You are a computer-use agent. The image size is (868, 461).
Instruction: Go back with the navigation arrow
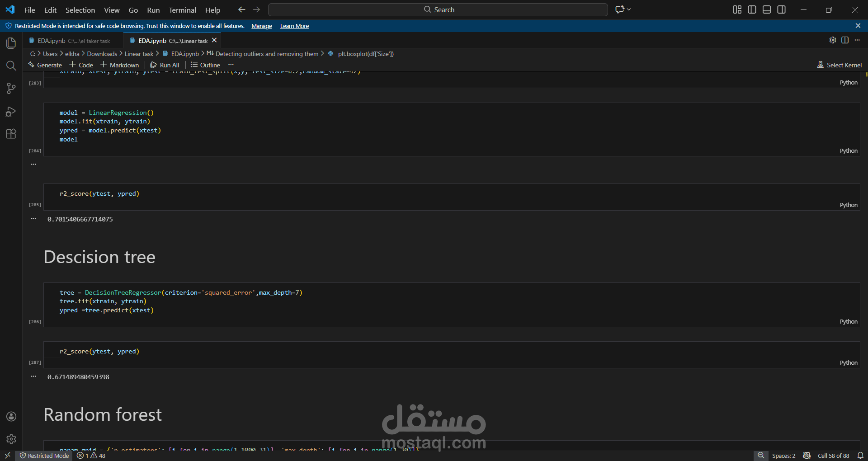pyautogui.click(x=242, y=9)
